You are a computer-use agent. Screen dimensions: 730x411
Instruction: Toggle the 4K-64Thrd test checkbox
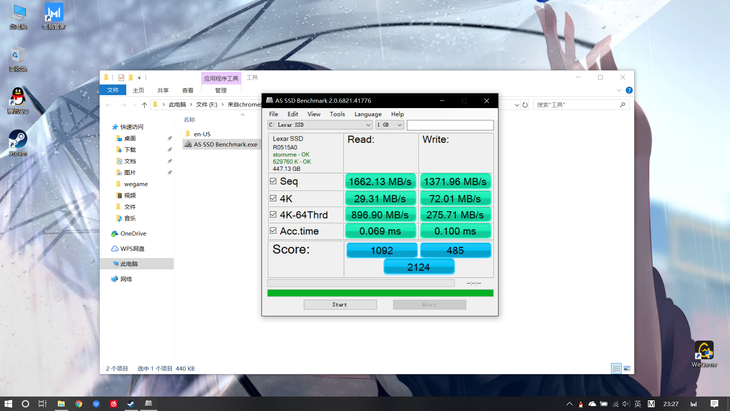pos(273,215)
